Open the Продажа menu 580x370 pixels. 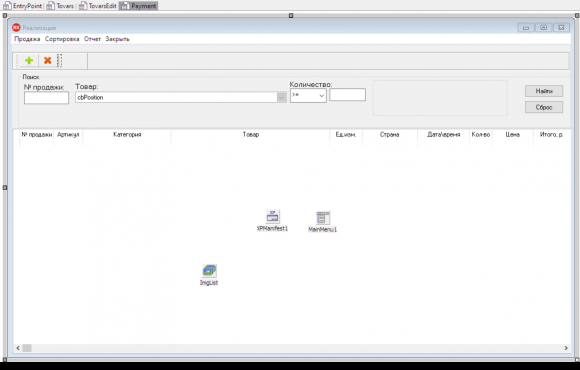[27, 39]
